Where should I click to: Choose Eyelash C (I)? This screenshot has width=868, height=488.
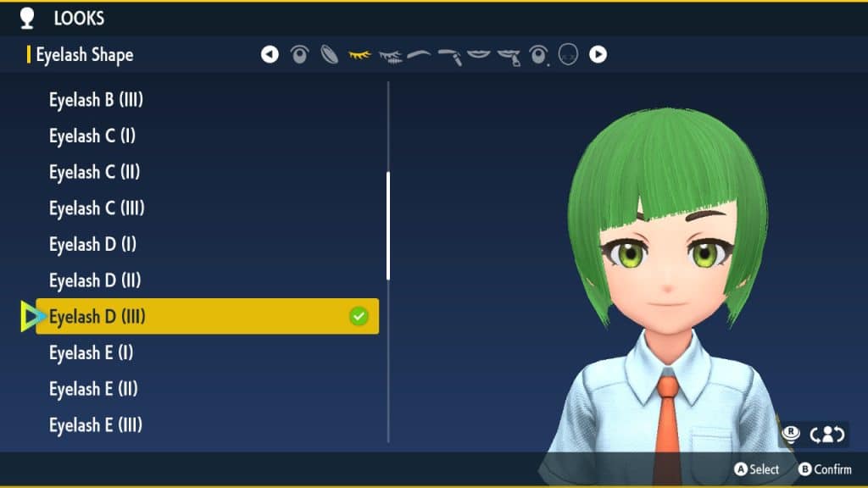92,136
